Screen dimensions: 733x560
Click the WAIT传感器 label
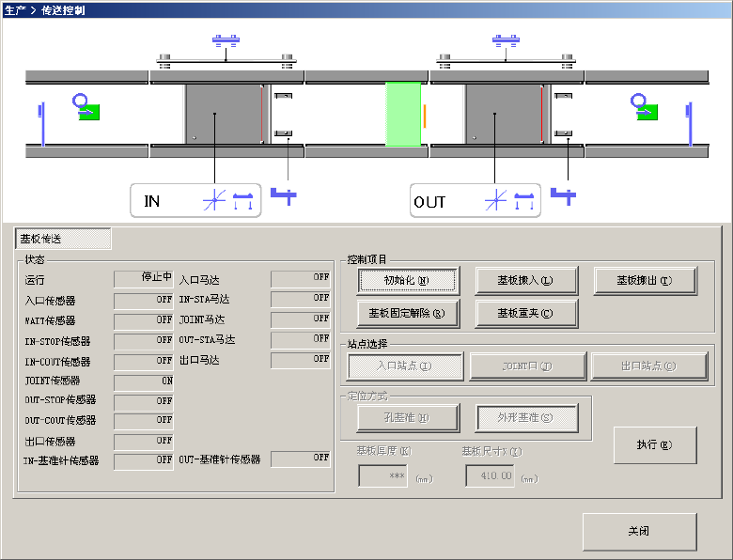50,320
